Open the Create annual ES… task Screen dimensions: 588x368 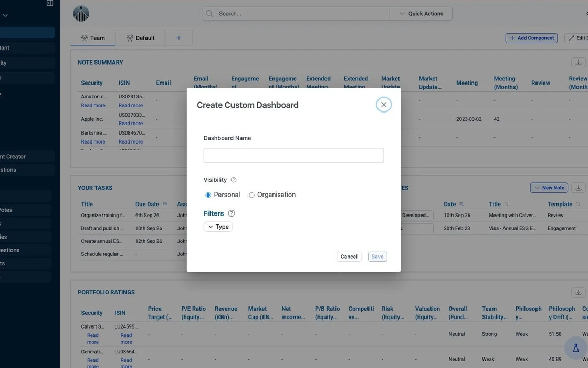tap(102, 241)
